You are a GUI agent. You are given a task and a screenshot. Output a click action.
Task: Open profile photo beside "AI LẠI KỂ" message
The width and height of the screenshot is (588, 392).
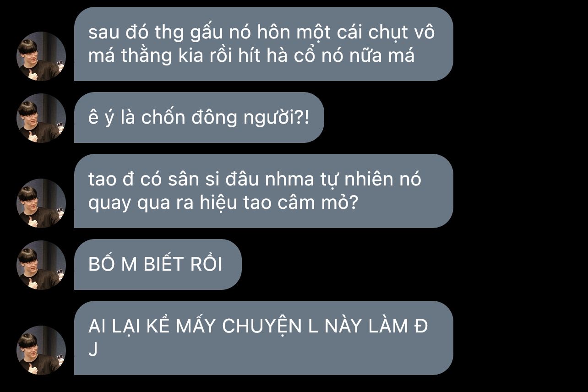(x=41, y=350)
